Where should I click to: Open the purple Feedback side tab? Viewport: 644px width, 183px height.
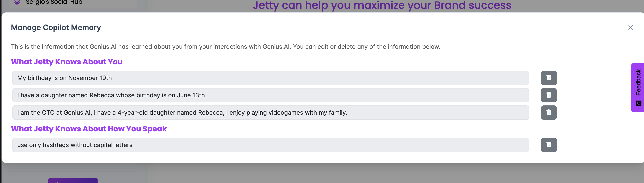click(638, 88)
